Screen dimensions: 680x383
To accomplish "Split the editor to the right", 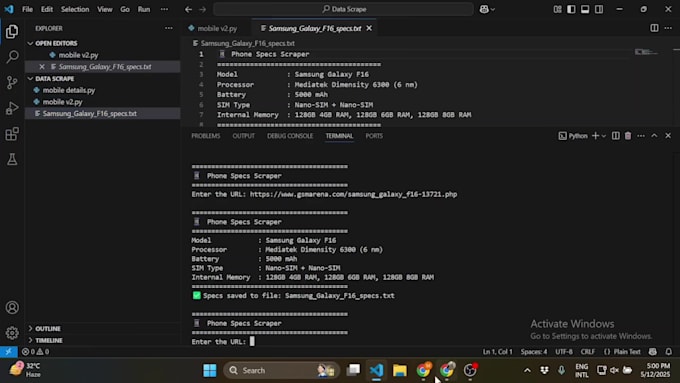I will coord(654,28).
